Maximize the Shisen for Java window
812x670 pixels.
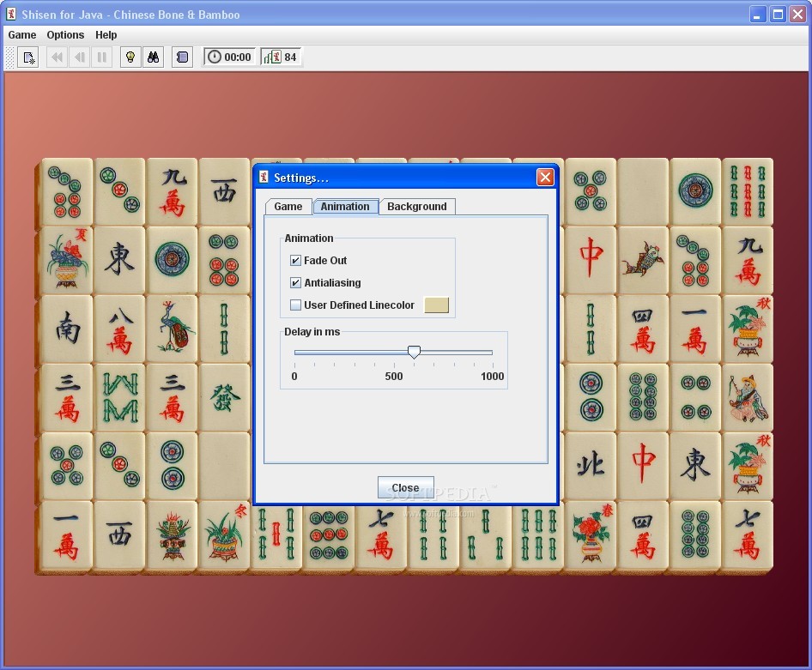(778, 14)
